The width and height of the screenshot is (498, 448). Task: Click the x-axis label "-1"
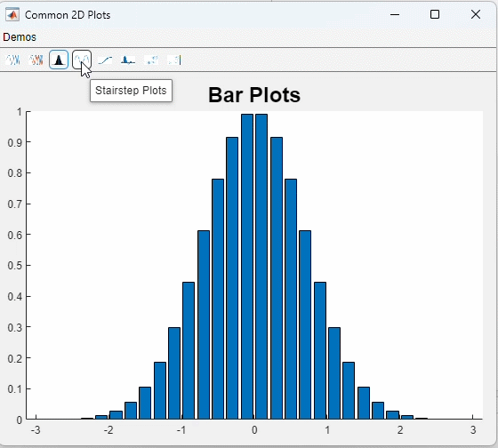pyautogui.click(x=181, y=430)
